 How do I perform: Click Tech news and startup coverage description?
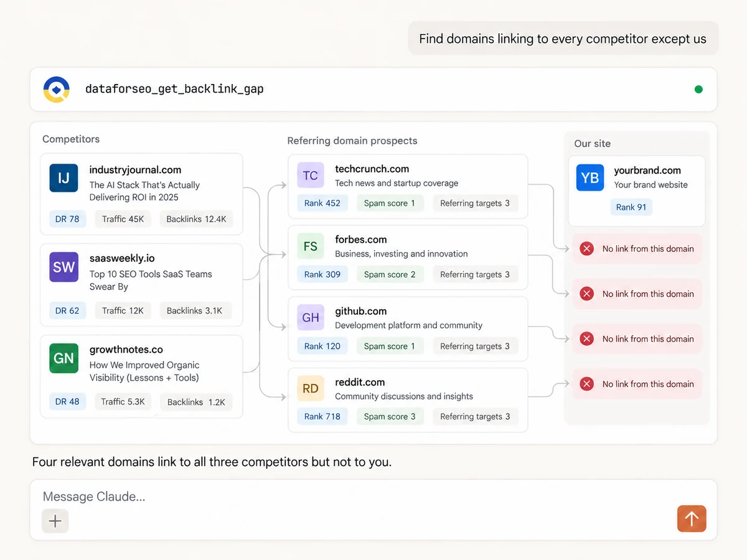tap(397, 183)
